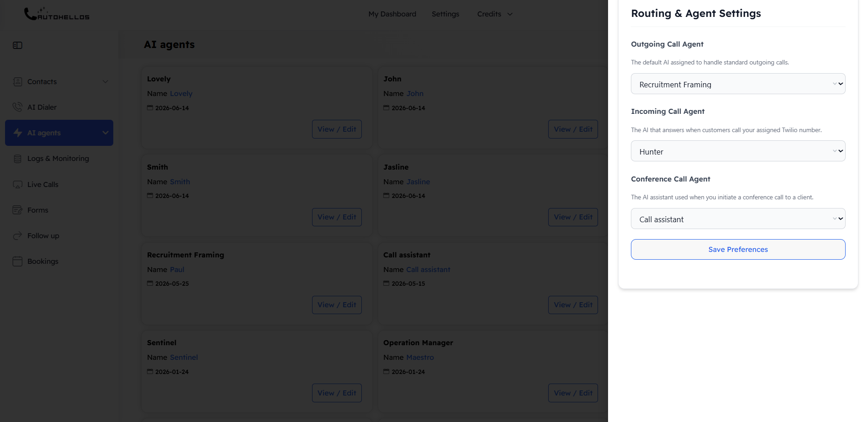This screenshot has width=868, height=422.
Task: Click View / Edit on Smith card
Action: click(337, 217)
